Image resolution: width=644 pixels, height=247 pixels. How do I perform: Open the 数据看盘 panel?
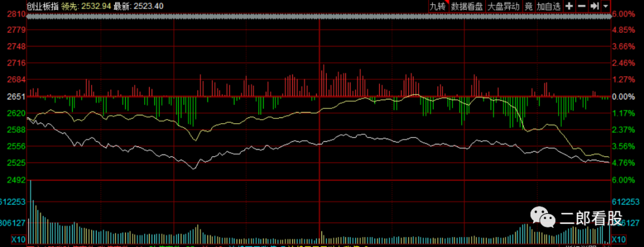point(467,6)
